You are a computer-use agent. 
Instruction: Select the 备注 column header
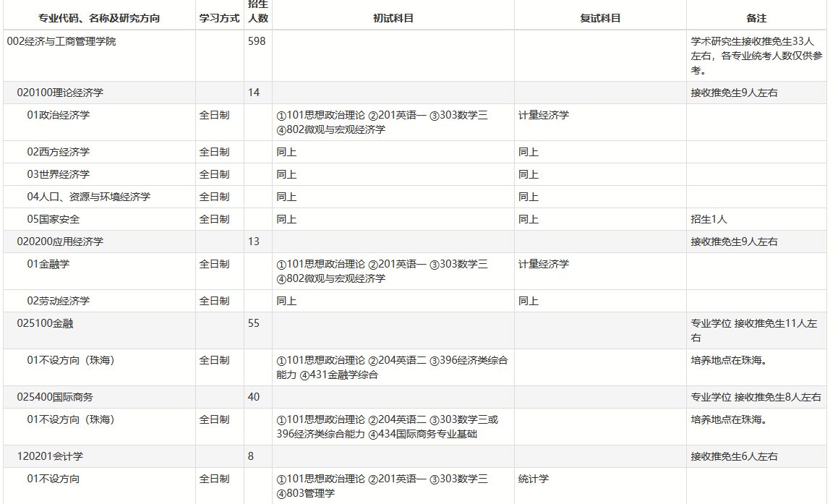(x=756, y=14)
